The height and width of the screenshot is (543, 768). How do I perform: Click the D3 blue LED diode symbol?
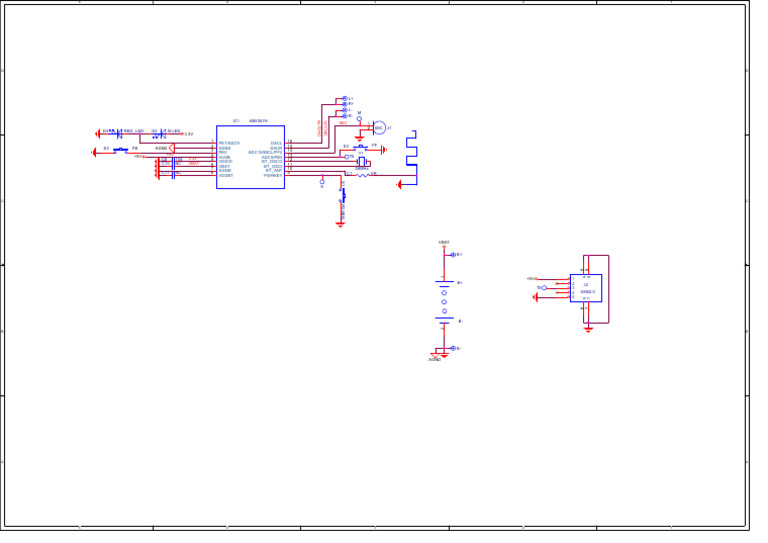coord(160,134)
